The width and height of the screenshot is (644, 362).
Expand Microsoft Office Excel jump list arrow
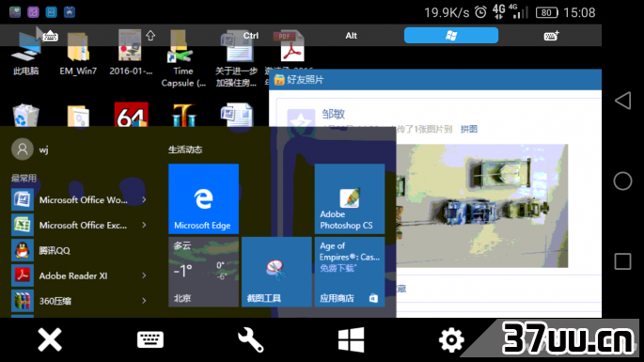[x=144, y=225]
